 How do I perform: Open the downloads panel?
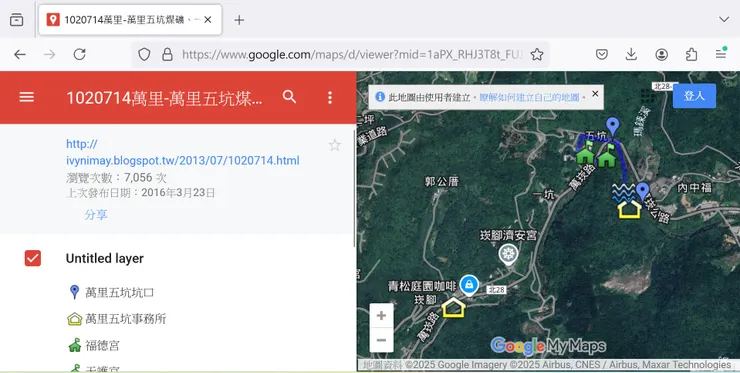[631, 54]
